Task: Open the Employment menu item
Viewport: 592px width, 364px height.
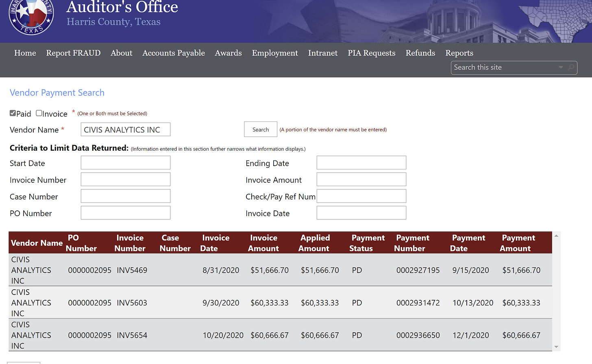Action: [x=275, y=53]
